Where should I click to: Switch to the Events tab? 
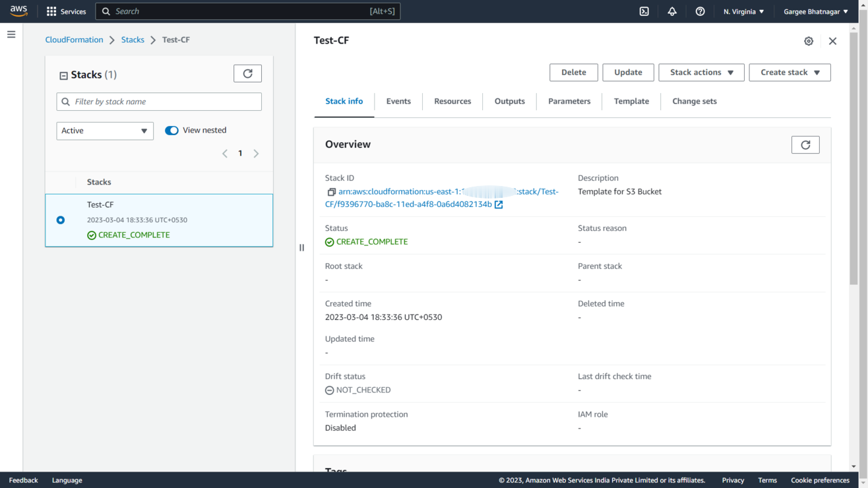398,102
